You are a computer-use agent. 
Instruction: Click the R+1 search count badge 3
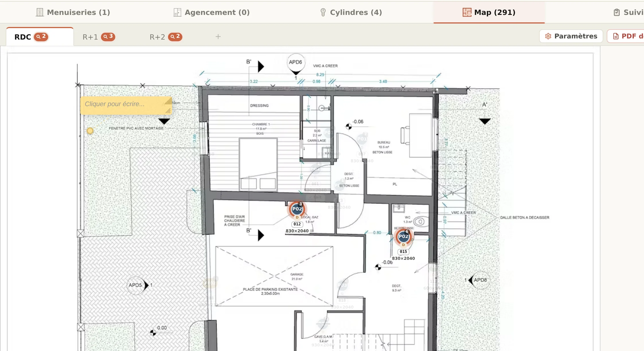coord(108,36)
